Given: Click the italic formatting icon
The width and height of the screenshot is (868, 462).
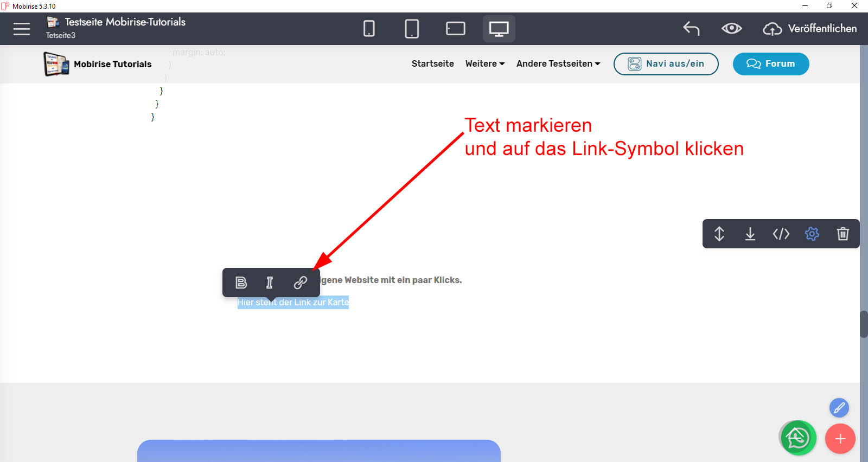Looking at the screenshot, I should click(x=270, y=283).
